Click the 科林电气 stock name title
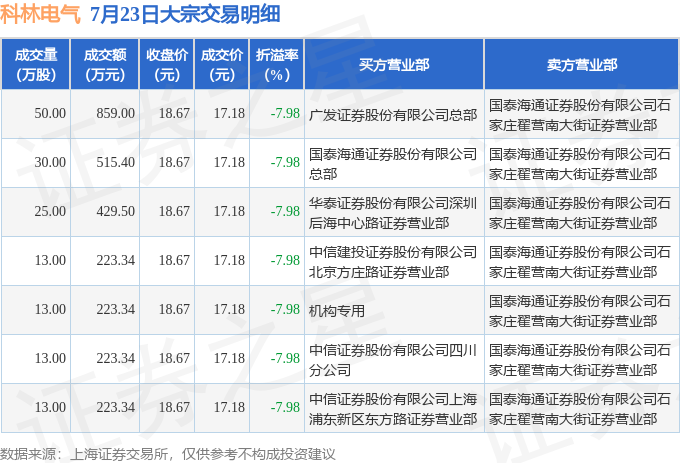The width and height of the screenshot is (680, 463). coord(40,14)
